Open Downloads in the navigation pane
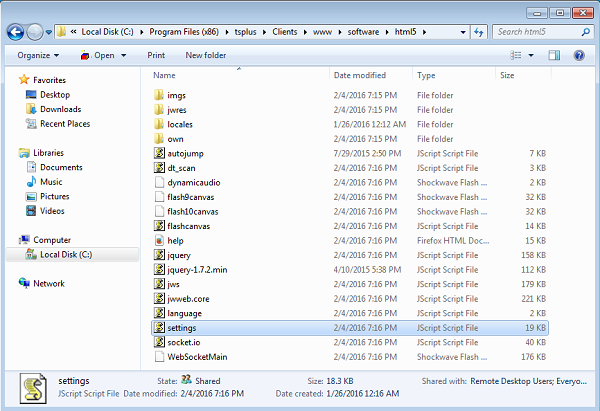This screenshot has width=600, height=411. (60, 109)
